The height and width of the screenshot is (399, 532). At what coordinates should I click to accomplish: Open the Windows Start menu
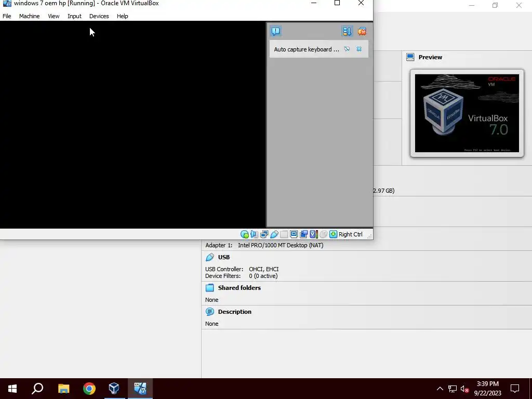click(12, 389)
